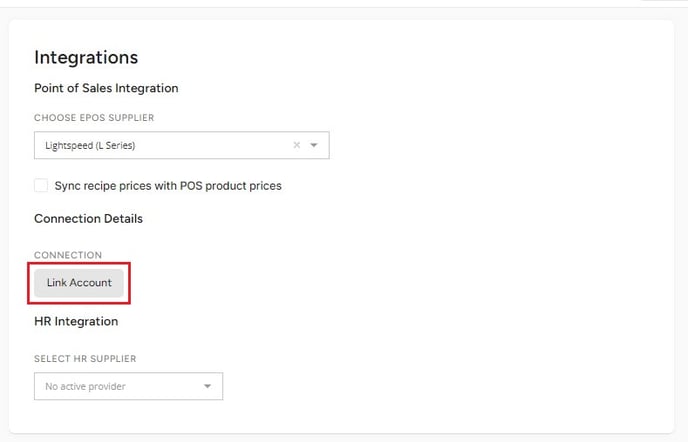Clear the Lightspeed selection with the X icon
This screenshot has height=442, width=688.
tap(297, 145)
